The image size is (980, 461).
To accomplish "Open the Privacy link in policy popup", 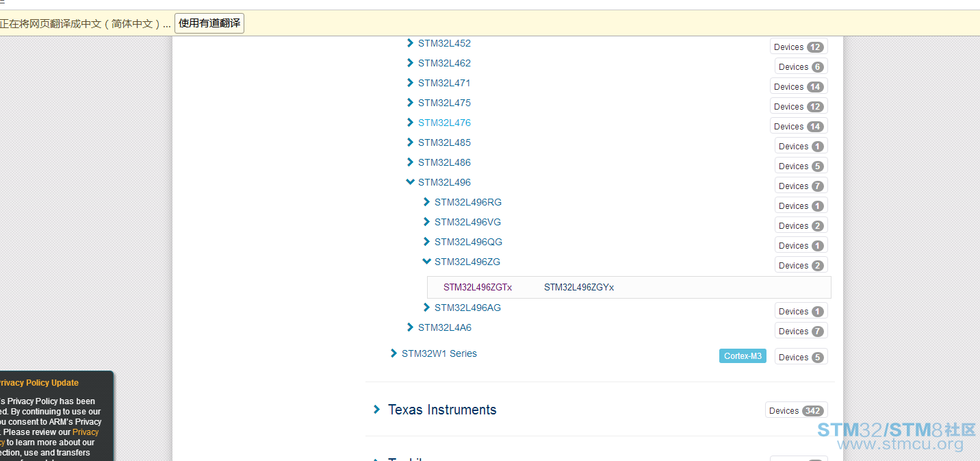I will [86, 432].
